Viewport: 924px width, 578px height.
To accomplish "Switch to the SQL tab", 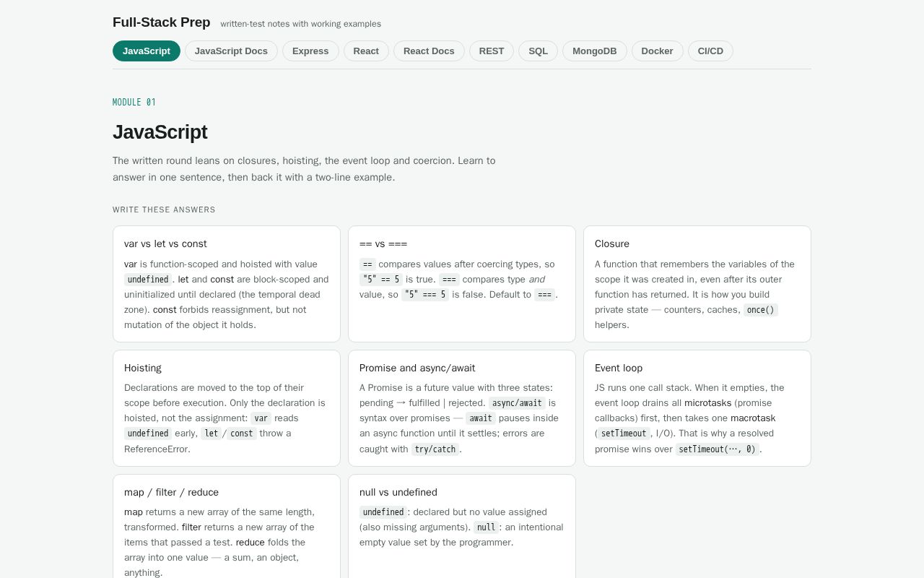I will point(538,51).
